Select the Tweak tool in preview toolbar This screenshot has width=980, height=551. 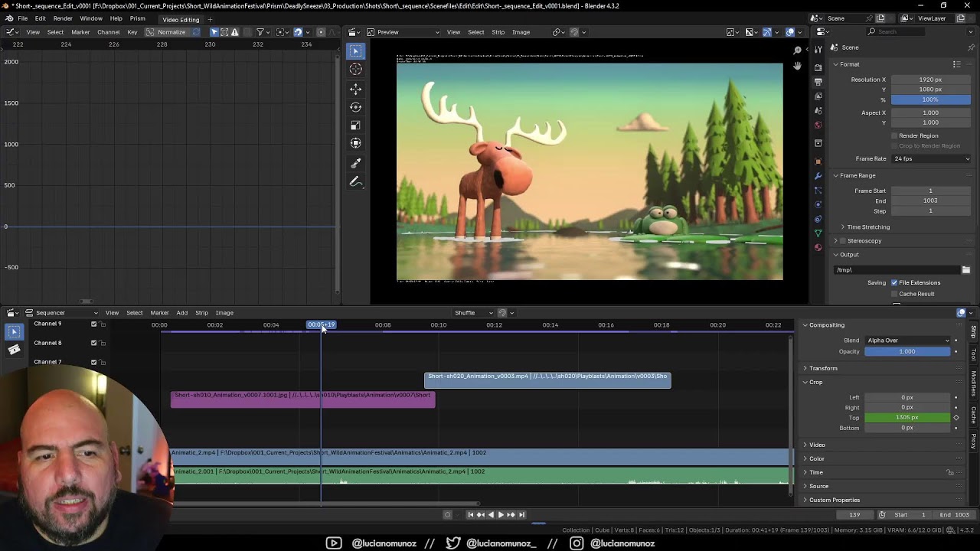(x=356, y=51)
